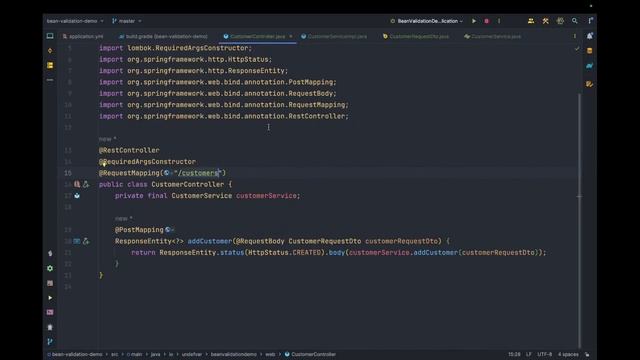Image resolution: width=640 pixels, height=360 pixels.
Task: Show more tool windows in left sidebar
Action: 50,80
